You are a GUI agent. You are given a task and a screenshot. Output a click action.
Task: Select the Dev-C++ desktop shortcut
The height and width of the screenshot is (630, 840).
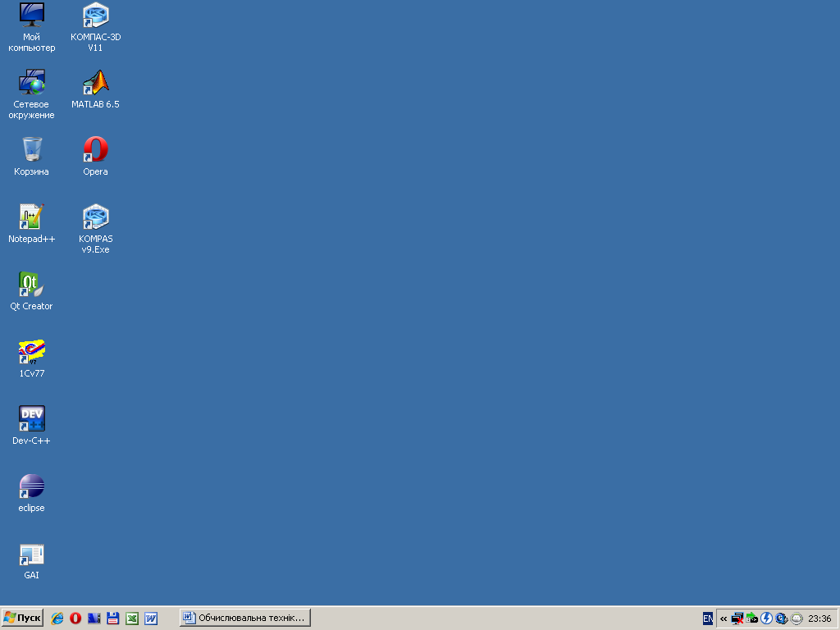coord(32,426)
